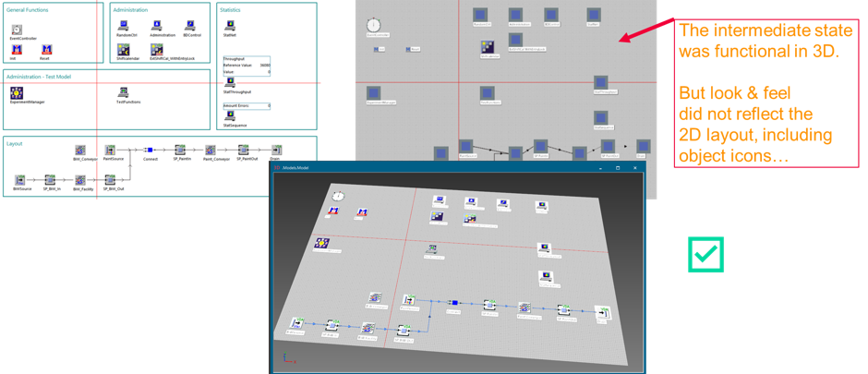
Task: Click the Init method icon in the 3D window
Action: (333, 211)
